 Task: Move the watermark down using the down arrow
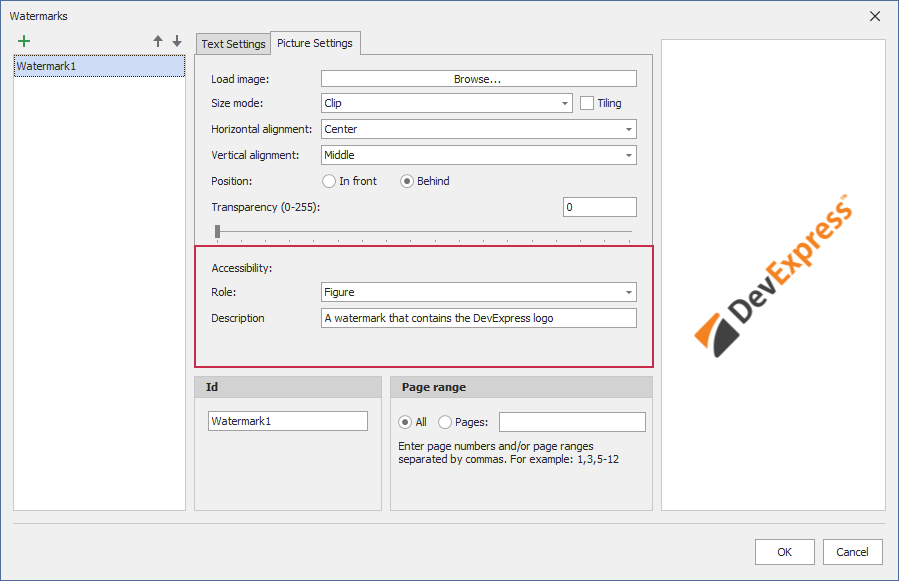(x=177, y=41)
